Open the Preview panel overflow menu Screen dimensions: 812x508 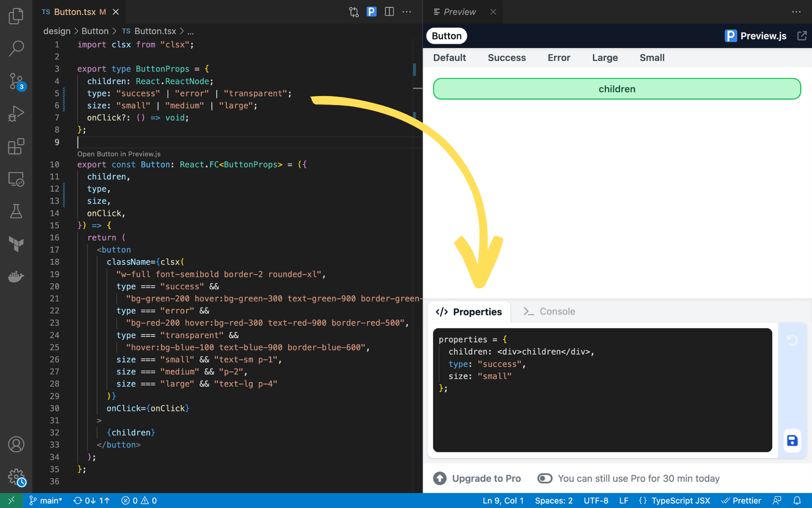(x=796, y=11)
